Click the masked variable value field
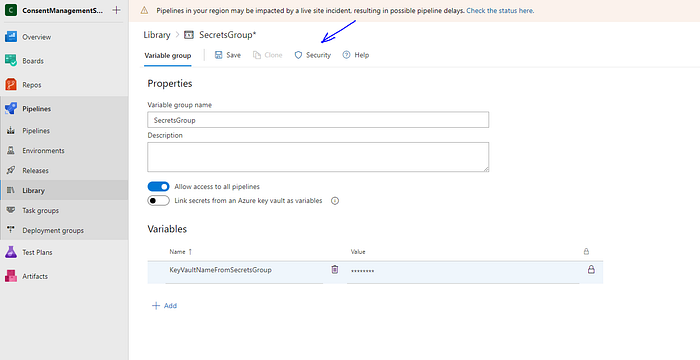The image size is (700, 360). [463, 271]
